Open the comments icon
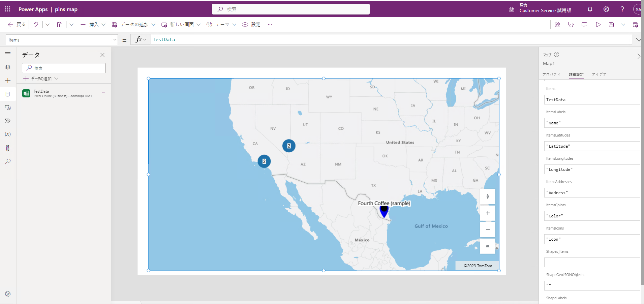 (584, 25)
